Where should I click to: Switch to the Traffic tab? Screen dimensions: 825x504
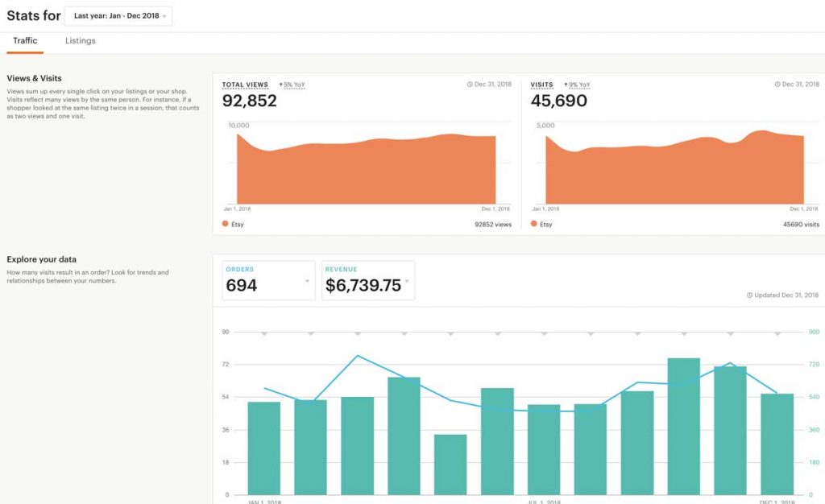click(x=25, y=40)
